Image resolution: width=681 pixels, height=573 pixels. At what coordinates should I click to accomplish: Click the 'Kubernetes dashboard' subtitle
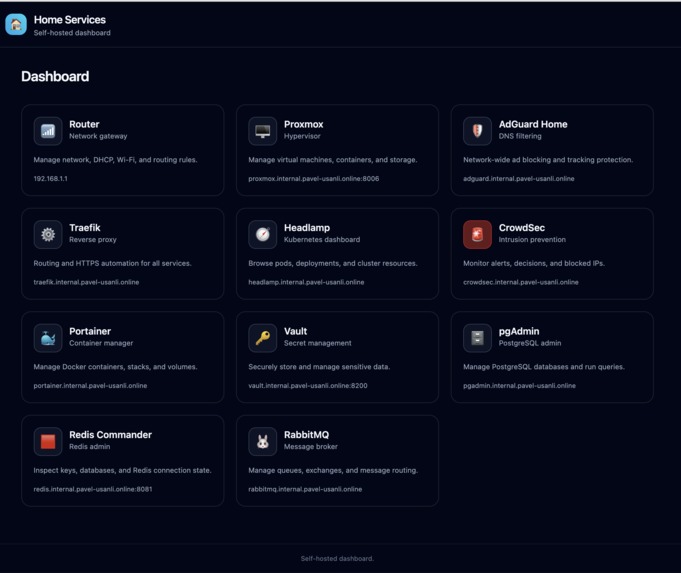point(322,239)
